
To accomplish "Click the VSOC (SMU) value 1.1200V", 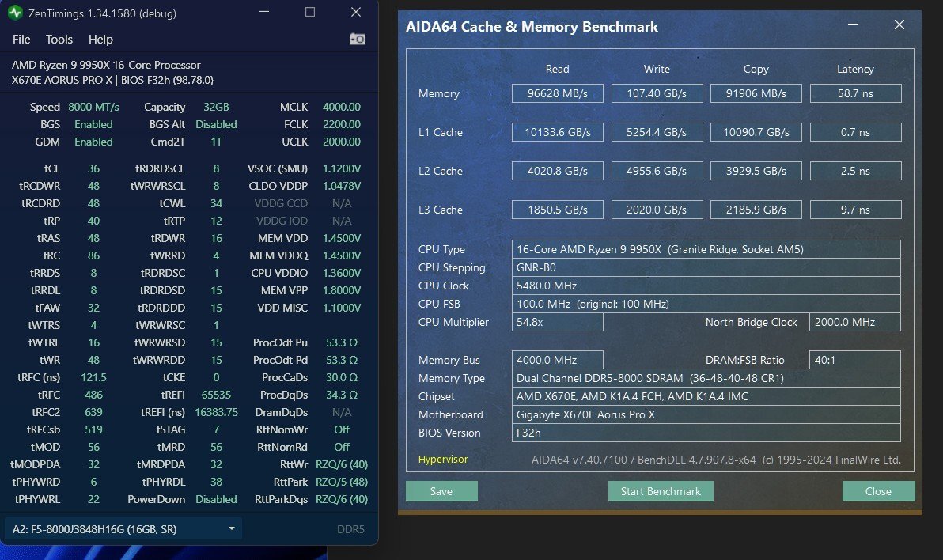I will pos(342,168).
